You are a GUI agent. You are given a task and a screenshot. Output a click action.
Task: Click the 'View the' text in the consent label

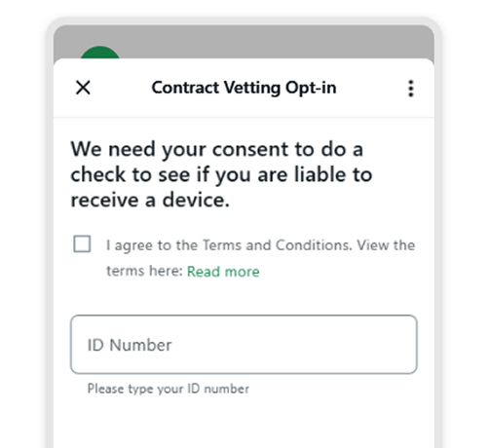(x=386, y=245)
